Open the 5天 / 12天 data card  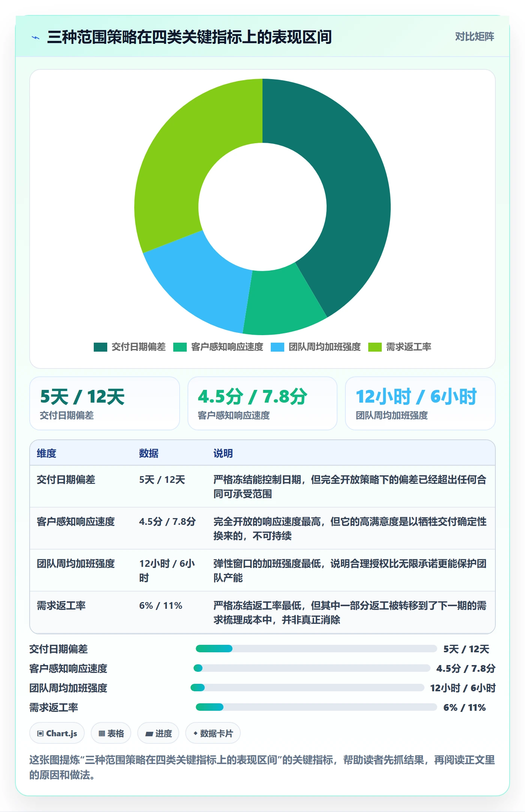click(105, 403)
